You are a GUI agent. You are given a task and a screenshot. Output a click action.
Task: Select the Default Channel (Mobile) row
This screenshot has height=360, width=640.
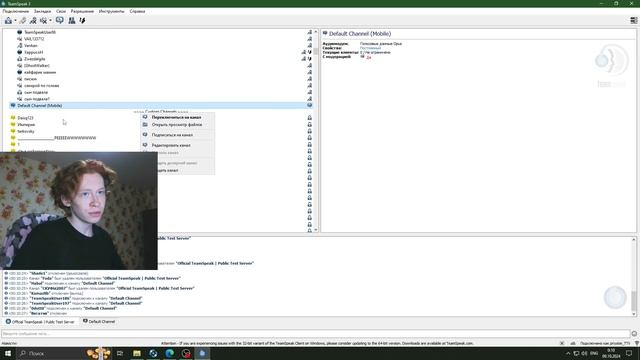[x=161, y=106]
